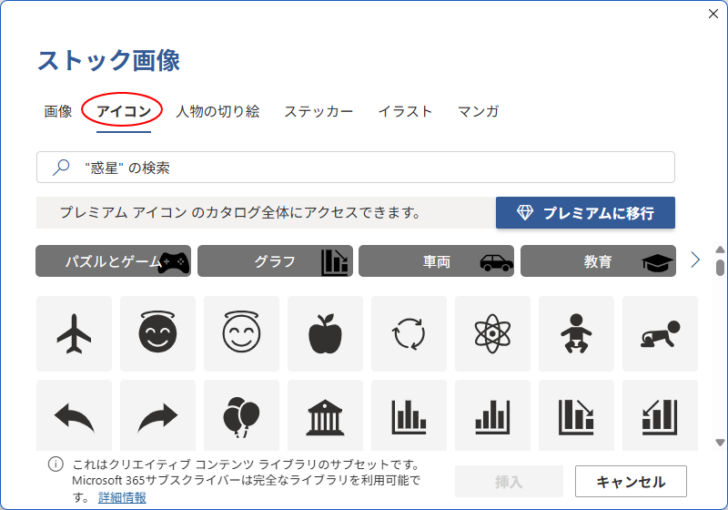
Task: Open the イラスト tab
Action: point(405,111)
